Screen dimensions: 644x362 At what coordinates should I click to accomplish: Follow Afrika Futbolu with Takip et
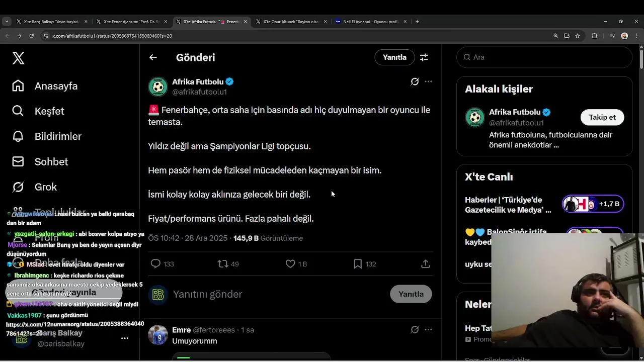pos(602,117)
